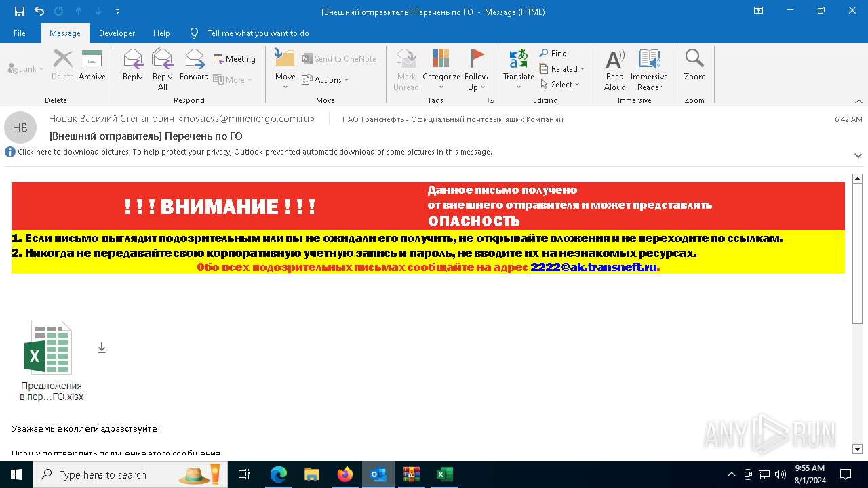Image resolution: width=868 pixels, height=488 pixels.
Task: Go to the next item using the down arrow
Action: tap(98, 12)
